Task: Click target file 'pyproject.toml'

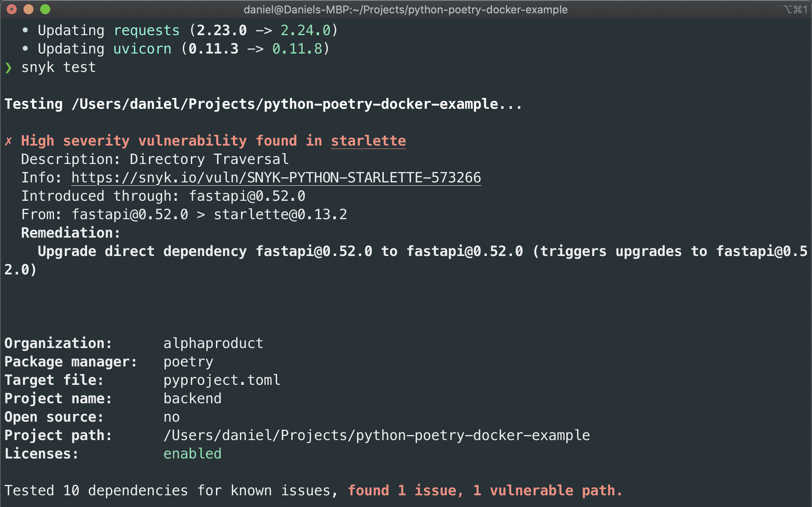Action: [222, 380]
